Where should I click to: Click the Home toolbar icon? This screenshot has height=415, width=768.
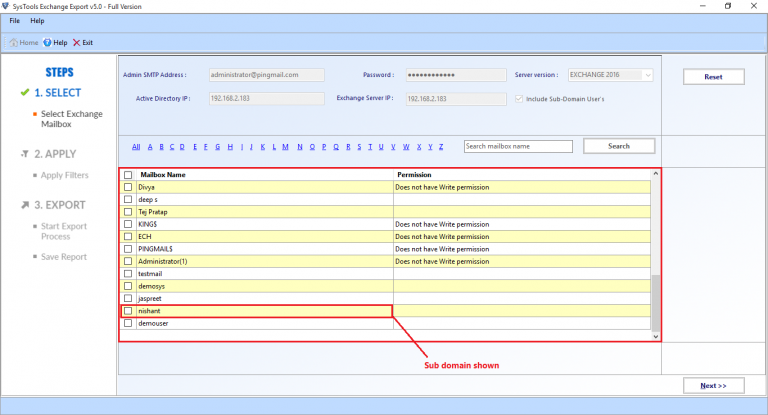[x=24, y=43]
